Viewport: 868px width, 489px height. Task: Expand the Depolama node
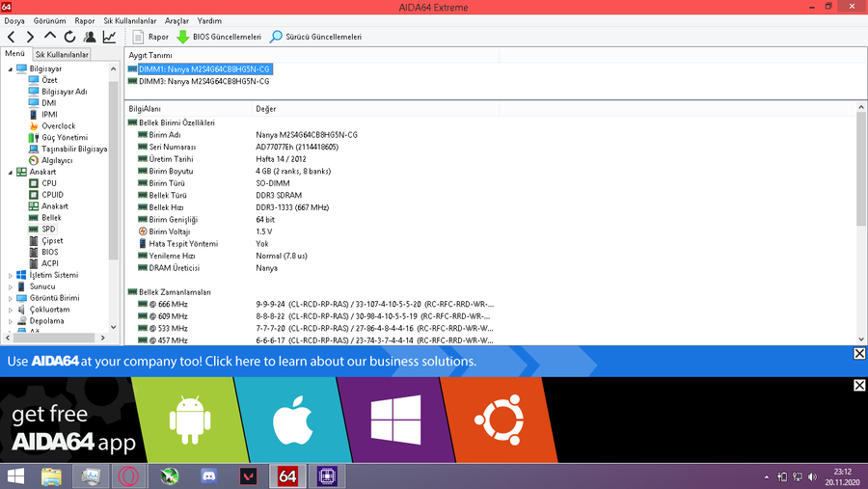pyautogui.click(x=10, y=321)
